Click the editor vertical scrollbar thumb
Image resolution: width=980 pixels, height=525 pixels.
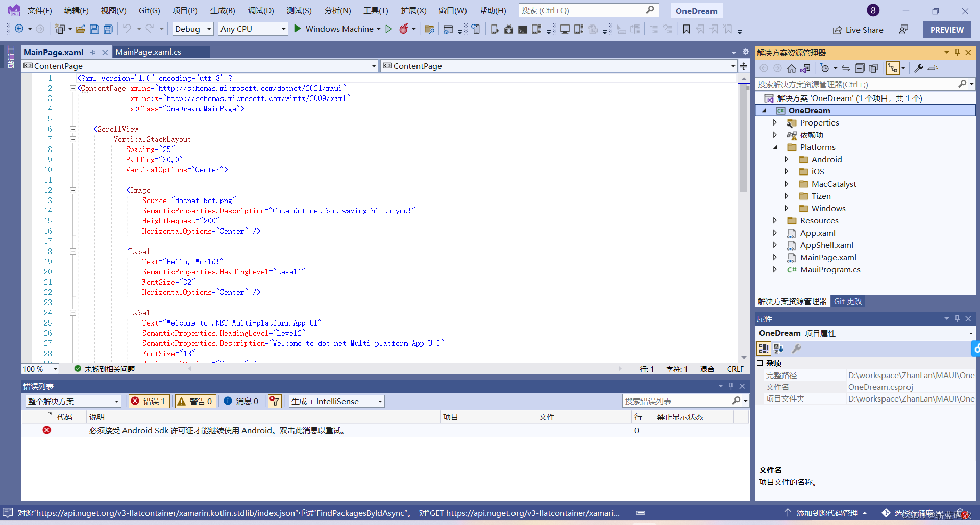pos(744,138)
